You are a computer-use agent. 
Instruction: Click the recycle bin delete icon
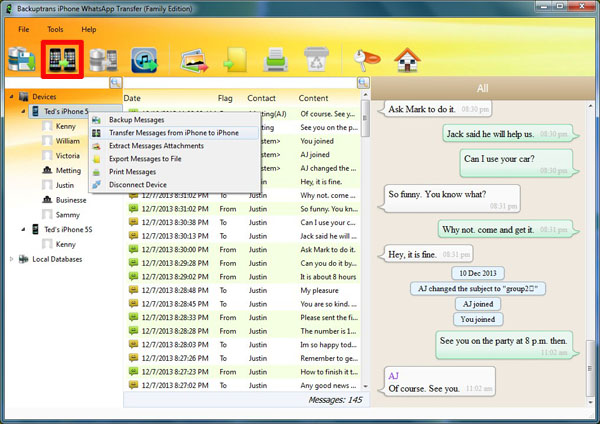pos(316,59)
